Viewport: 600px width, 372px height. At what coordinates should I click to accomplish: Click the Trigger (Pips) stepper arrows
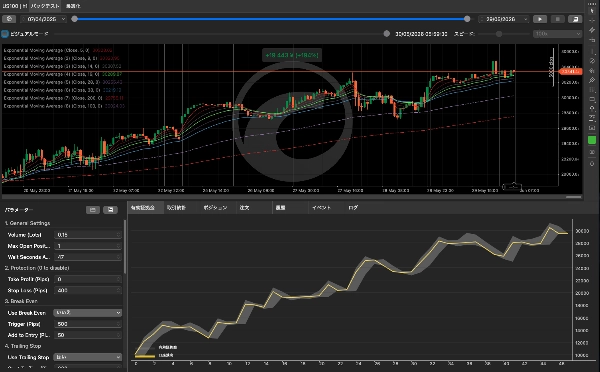[119, 324]
